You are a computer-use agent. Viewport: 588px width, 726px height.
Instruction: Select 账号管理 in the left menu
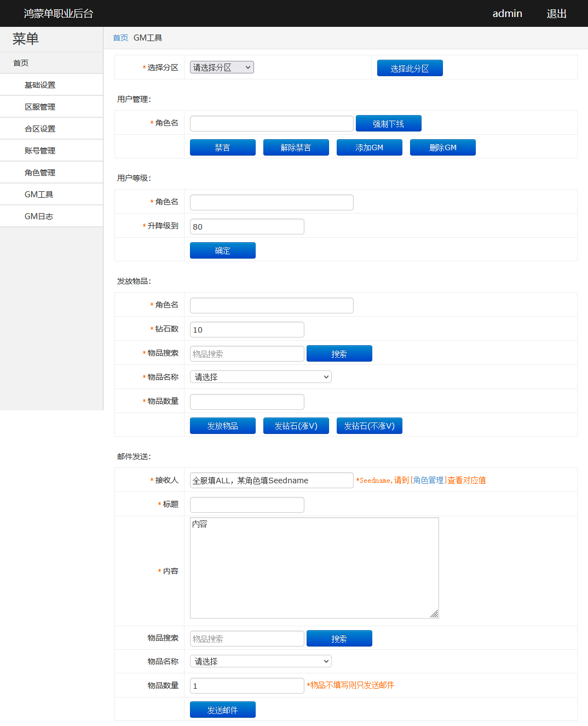click(x=39, y=150)
